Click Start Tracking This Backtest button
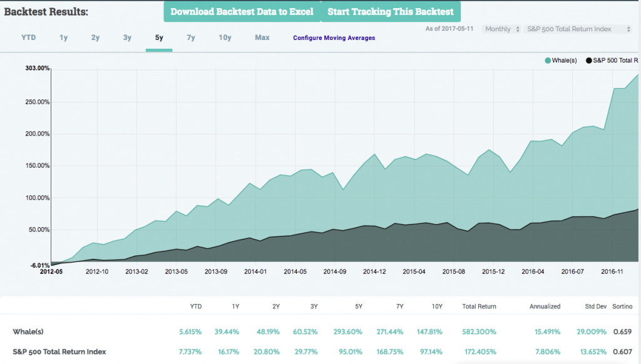The width and height of the screenshot is (641, 364). (391, 12)
